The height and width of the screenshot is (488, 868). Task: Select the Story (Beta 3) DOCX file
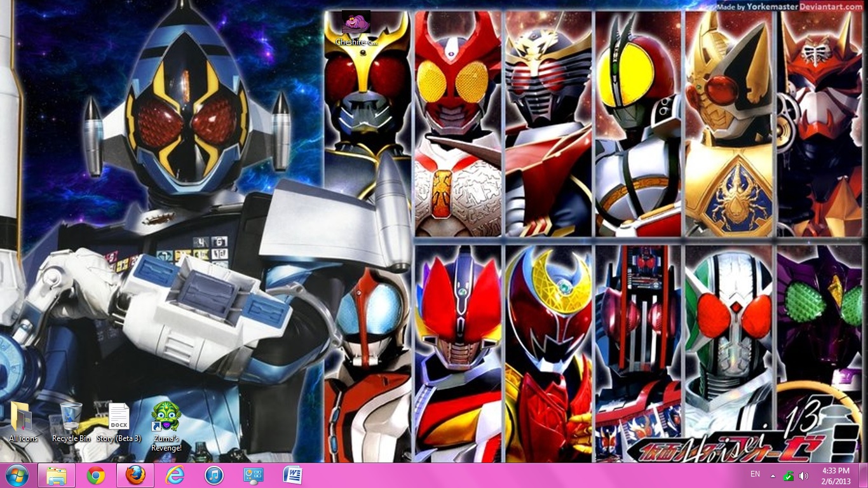(x=119, y=423)
